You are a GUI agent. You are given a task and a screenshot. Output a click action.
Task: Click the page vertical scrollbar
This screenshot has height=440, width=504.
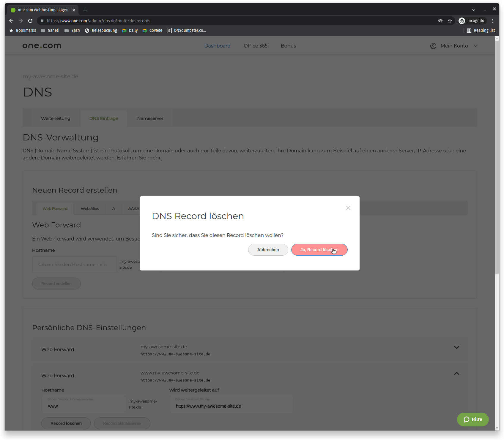click(497, 157)
